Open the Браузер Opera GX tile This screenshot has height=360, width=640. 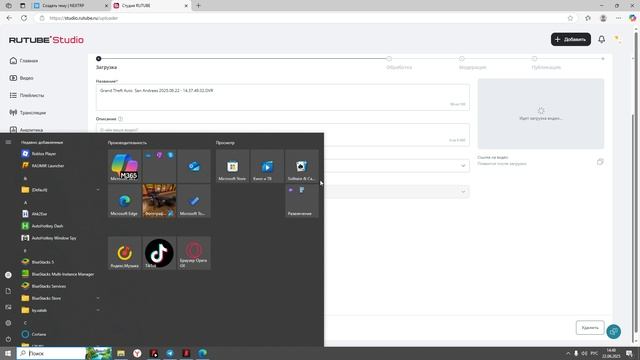[x=194, y=253]
